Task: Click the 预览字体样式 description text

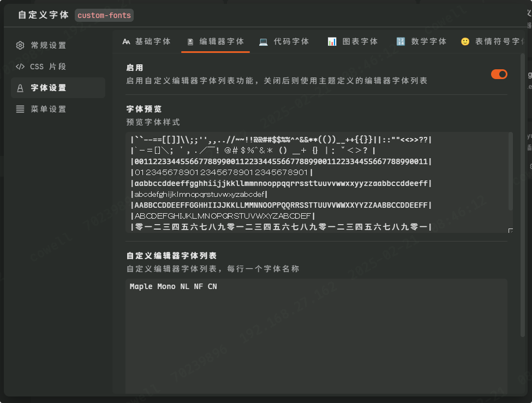Action: pyautogui.click(x=153, y=122)
